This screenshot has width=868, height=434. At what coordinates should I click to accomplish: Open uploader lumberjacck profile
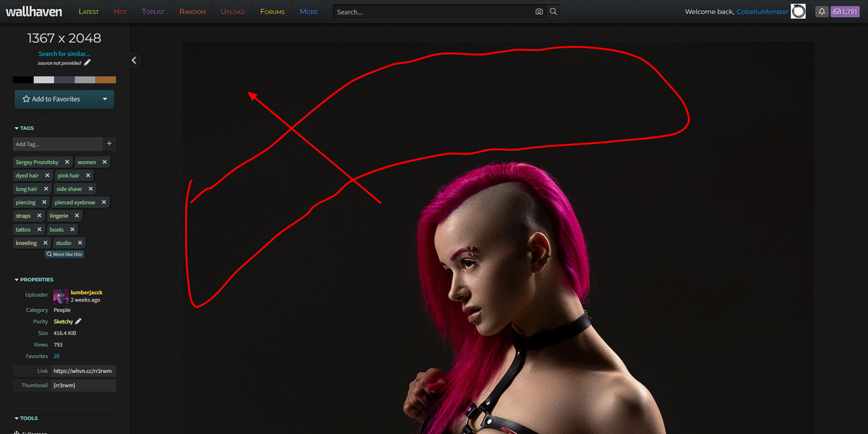[87, 292]
